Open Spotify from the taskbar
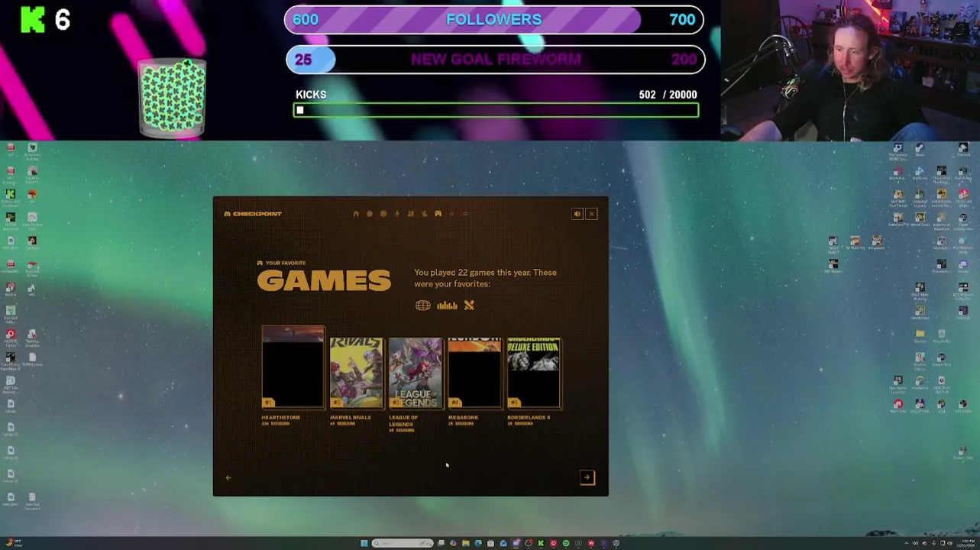 tap(566, 543)
